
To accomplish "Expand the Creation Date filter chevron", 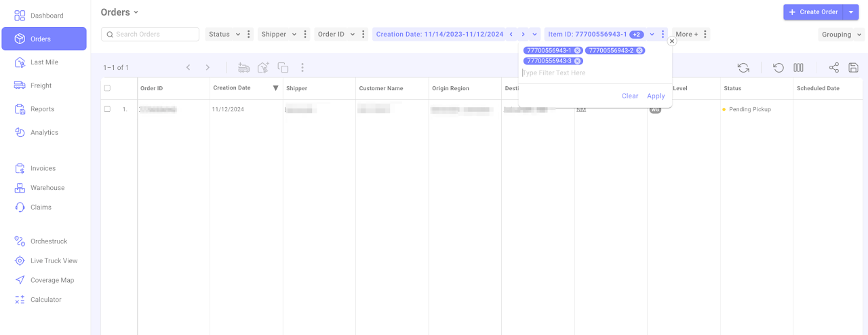I will tap(535, 34).
